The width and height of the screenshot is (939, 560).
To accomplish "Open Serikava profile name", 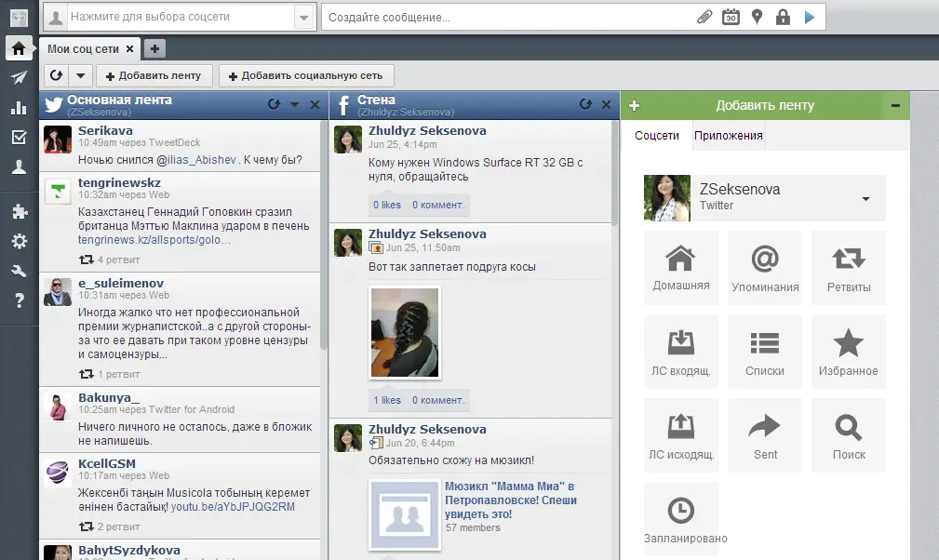I will [x=105, y=130].
